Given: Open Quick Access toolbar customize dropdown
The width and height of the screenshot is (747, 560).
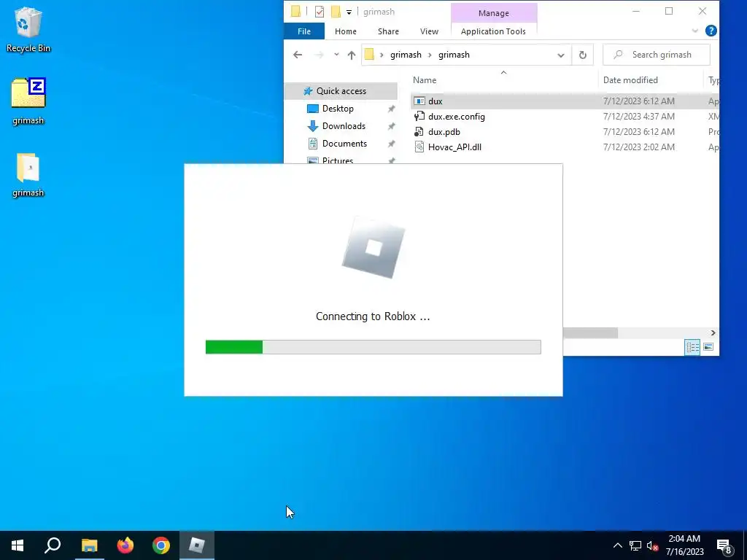Looking at the screenshot, I should pos(349,12).
